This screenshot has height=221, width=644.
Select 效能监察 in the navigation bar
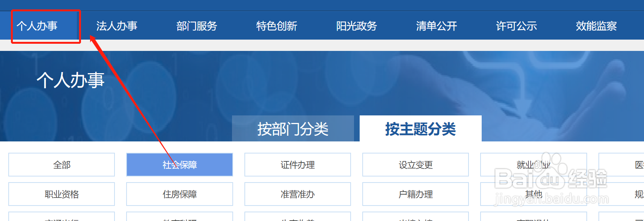(596, 26)
